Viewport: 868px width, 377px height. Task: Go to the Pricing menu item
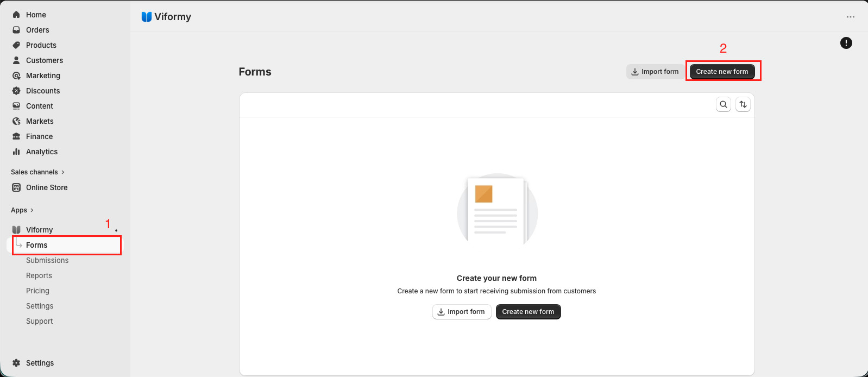tap(37, 291)
